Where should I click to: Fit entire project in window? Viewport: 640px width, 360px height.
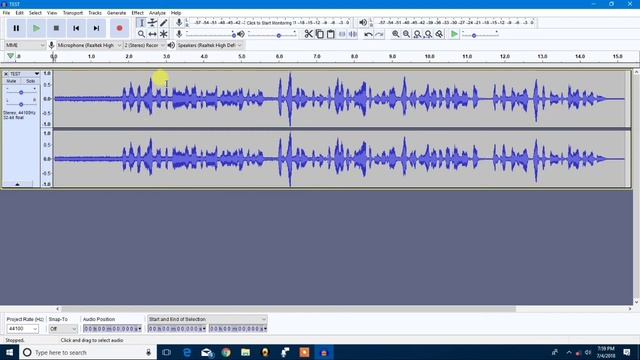(x=428, y=34)
